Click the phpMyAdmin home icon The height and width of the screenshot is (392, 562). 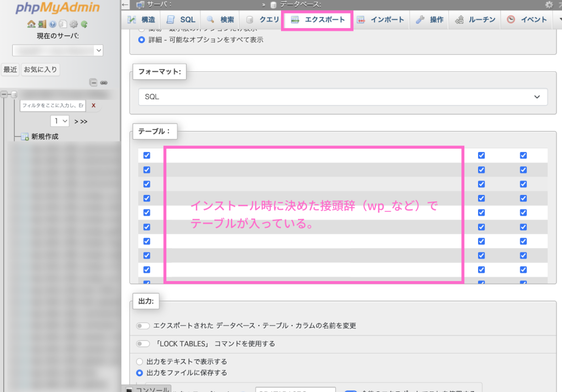pos(31,24)
